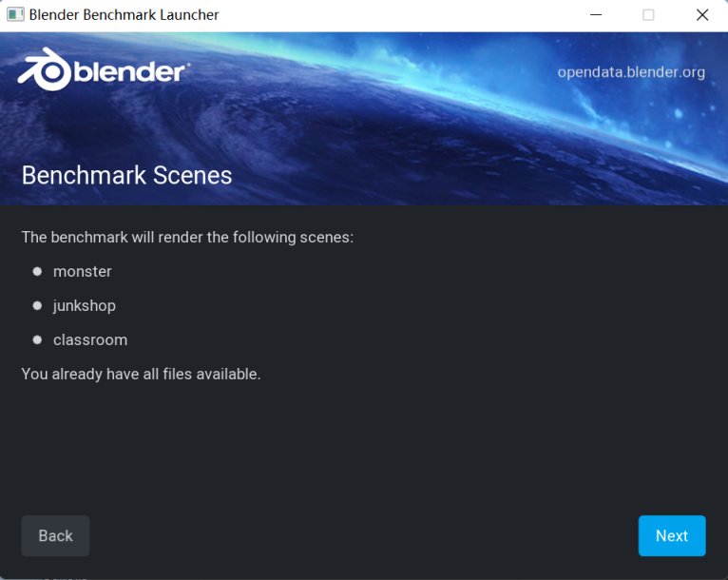Click the Next button
Screen dimensions: 728x580
(x=672, y=535)
